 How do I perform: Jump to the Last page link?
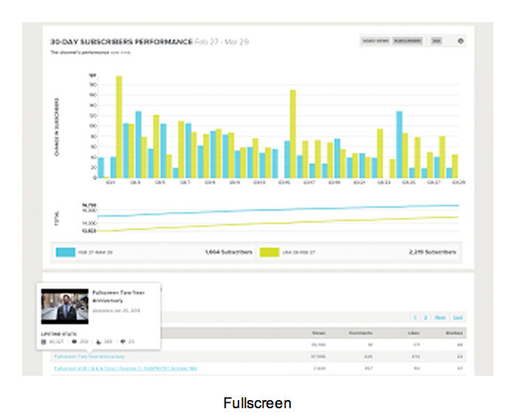click(x=457, y=318)
